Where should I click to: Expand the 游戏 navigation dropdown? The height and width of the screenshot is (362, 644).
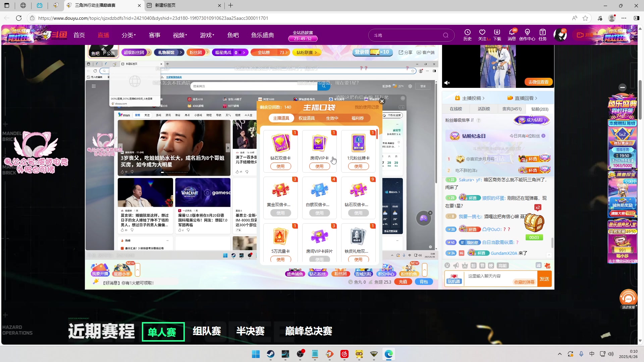point(207,35)
